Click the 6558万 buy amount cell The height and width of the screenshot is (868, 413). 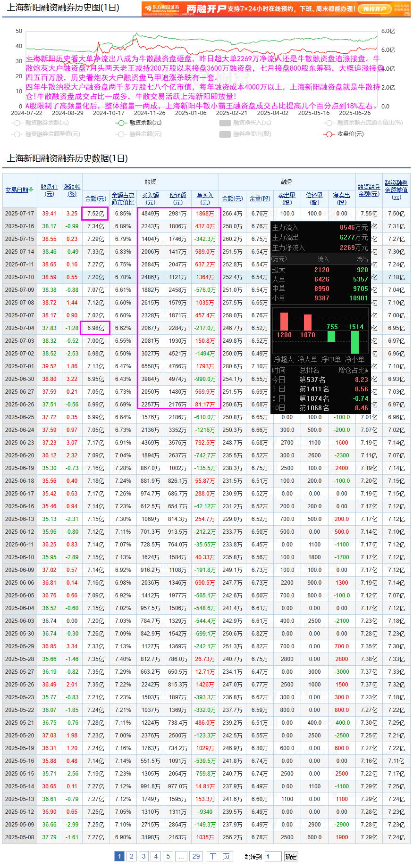coord(150,366)
